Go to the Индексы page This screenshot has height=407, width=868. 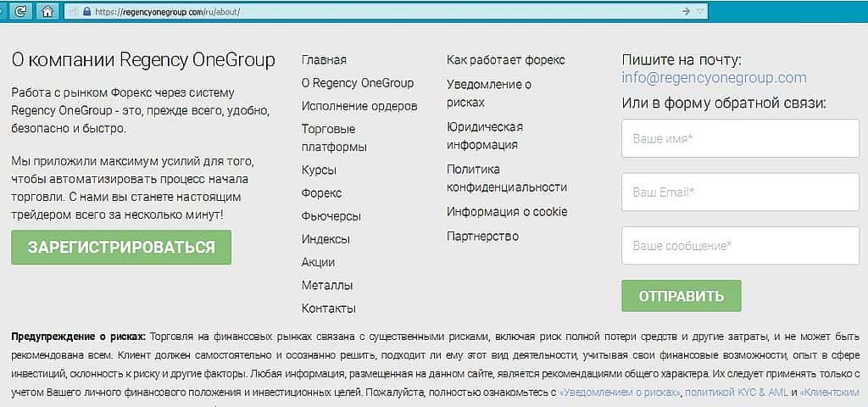325,239
